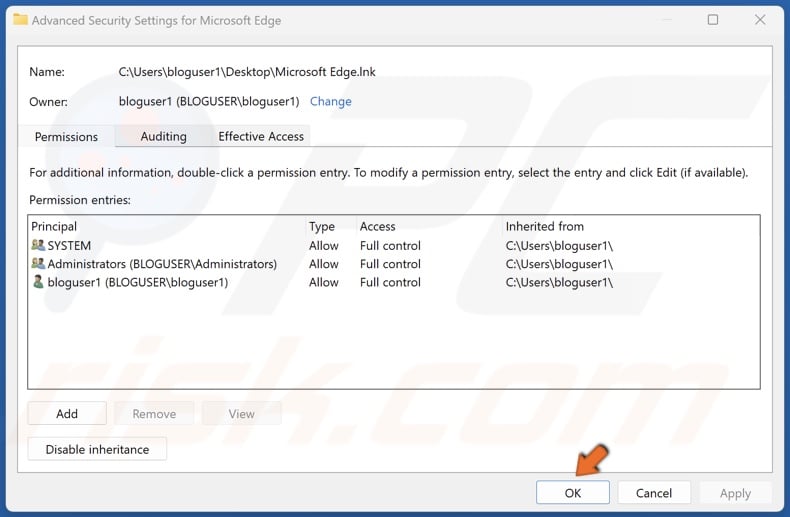Image resolution: width=790 pixels, height=517 pixels.
Task: Open the Auditing tab
Action: point(163,136)
